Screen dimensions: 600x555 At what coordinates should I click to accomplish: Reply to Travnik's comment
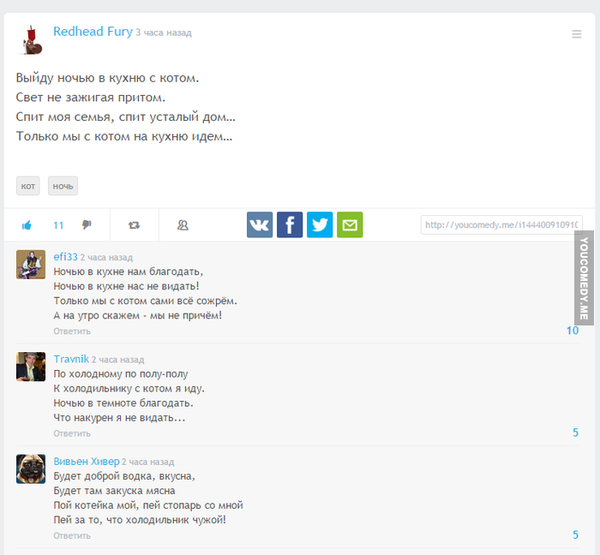click(72, 433)
